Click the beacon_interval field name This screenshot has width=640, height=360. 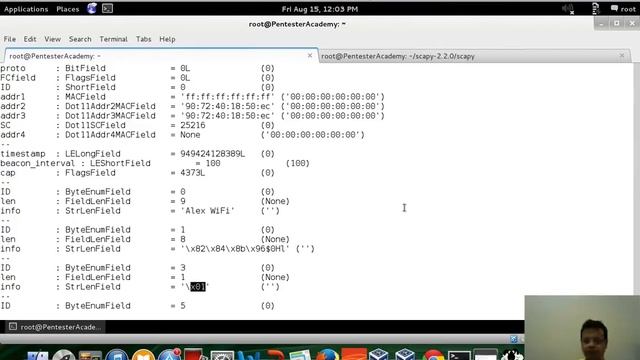pyautogui.click(x=38, y=163)
